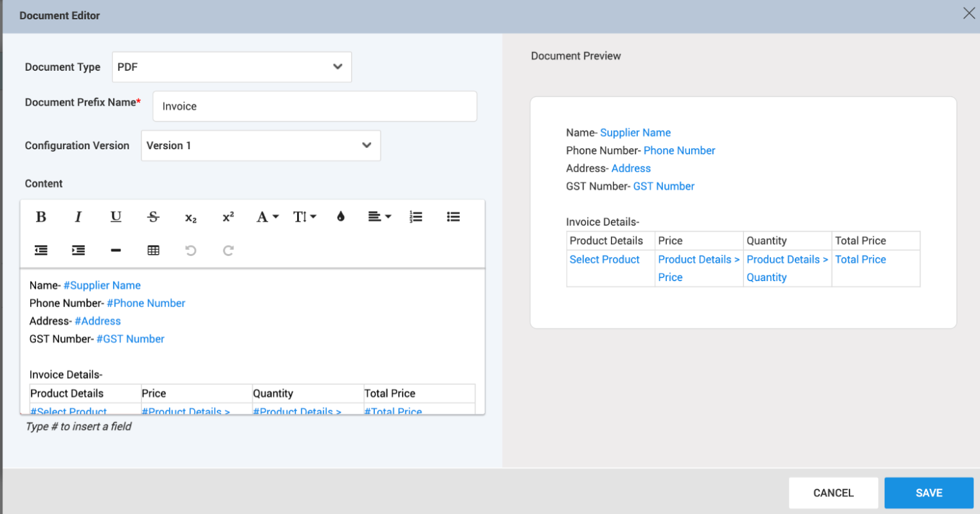
Task: Open the font size dropdown
Action: coord(305,217)
